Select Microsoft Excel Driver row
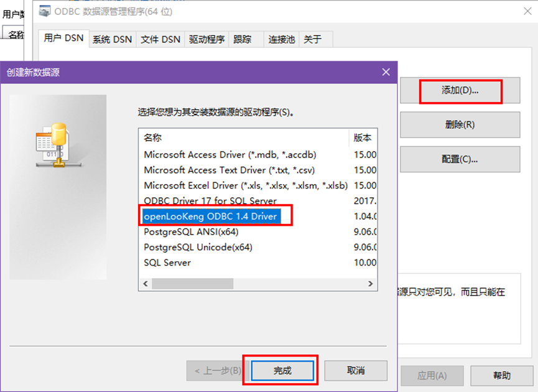The height and width of the screenshot is (392, 538). [246, 185]
